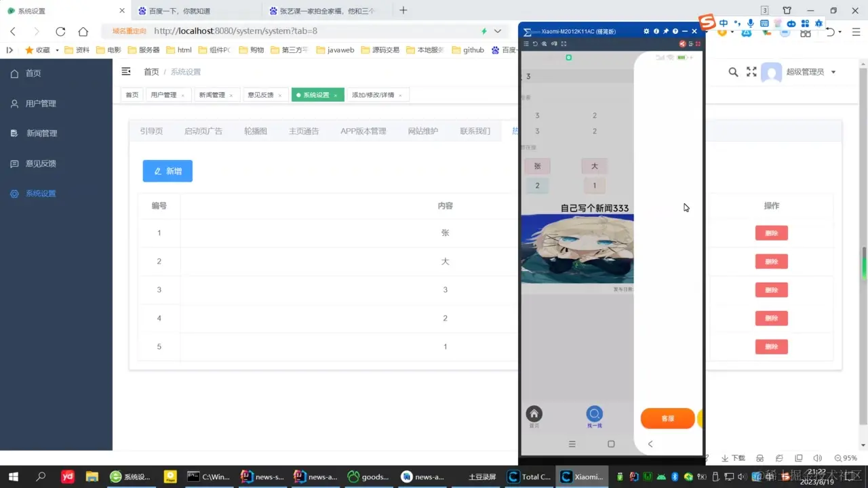The image size is (868, 488).
Task: Expand the bookmarks sidebar toggle
Action: [9, 50]
